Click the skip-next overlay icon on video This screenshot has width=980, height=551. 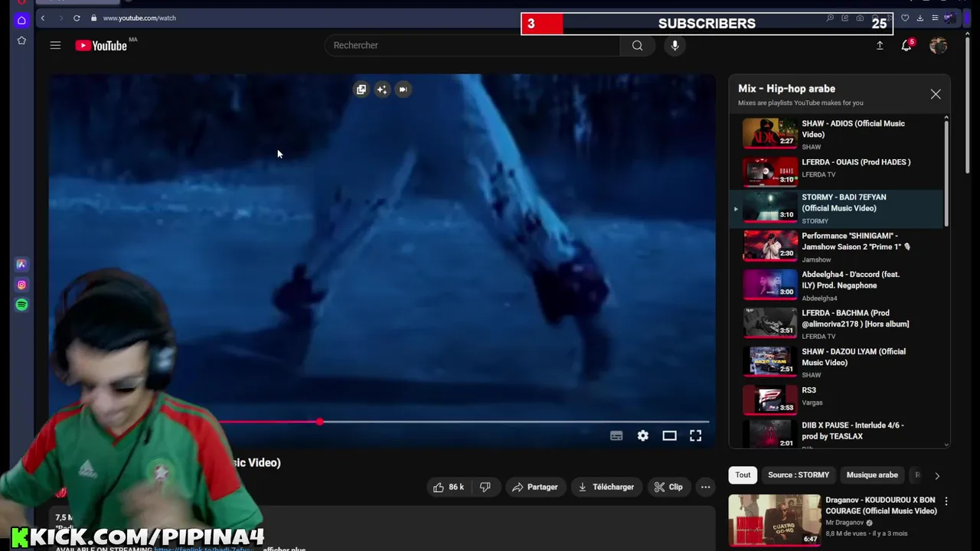[403, 90]
